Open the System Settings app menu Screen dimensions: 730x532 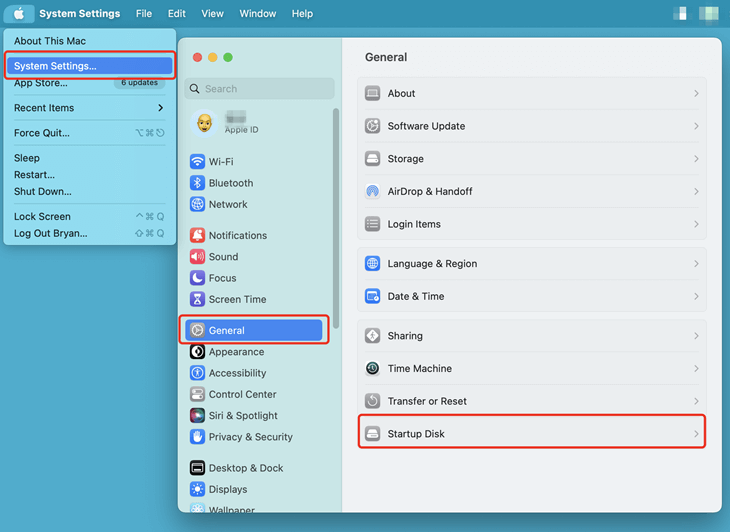tap(80, 13)
